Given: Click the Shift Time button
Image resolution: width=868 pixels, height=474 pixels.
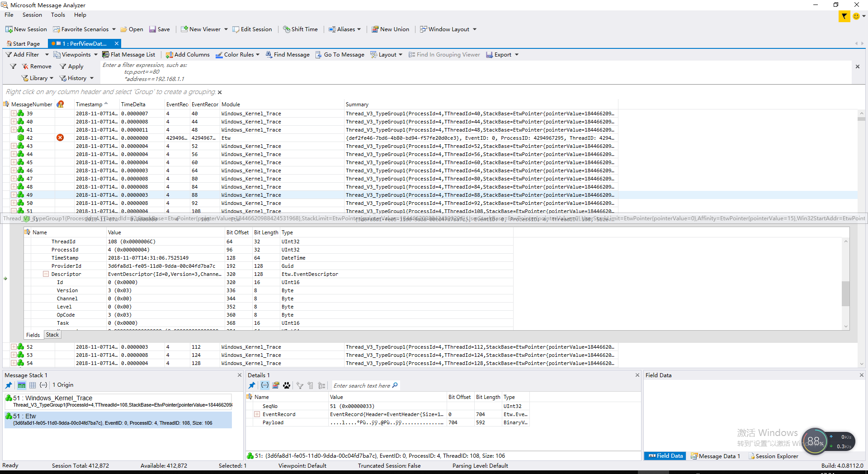Looking at the screenshot, I should 301,29.
